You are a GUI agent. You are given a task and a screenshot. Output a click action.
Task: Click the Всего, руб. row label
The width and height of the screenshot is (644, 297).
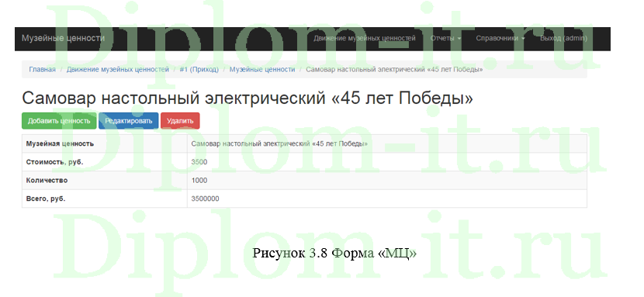pyautogui.click(x=46, y=199)
